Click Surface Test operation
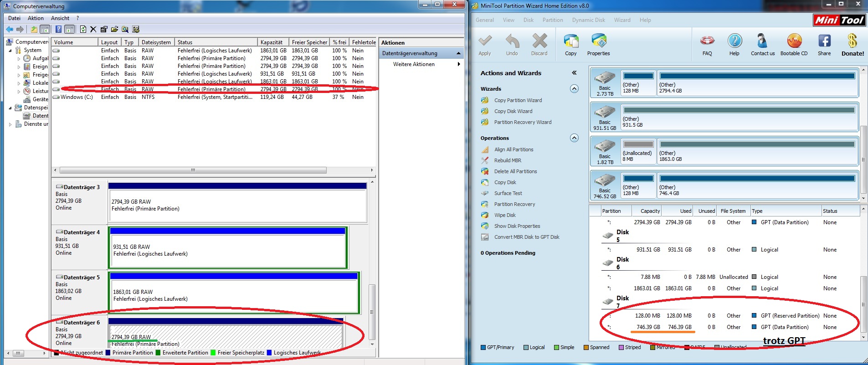 pyautogui.click(x=508, y=193)
